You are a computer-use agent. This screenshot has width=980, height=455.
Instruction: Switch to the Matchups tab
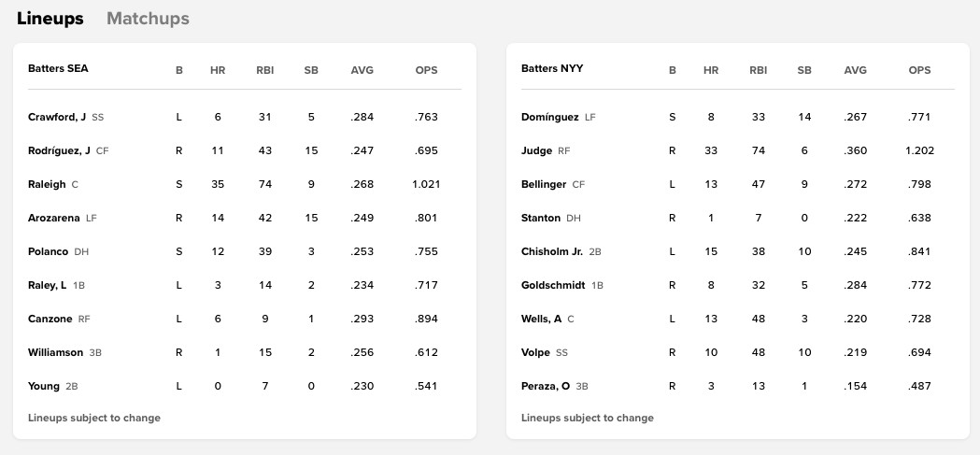click(x=148, y=19)
